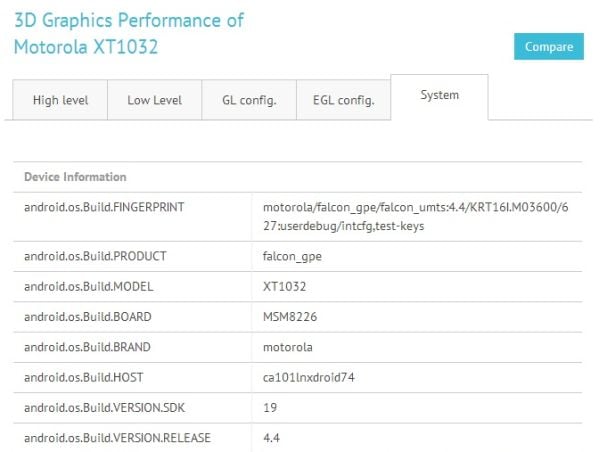
Task: Select the GL config. tab
Action: click(x=249, y=100)
